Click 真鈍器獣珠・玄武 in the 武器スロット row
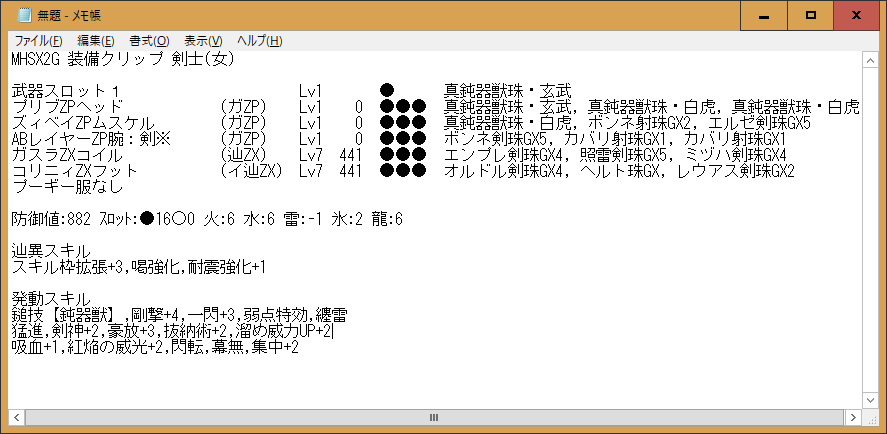The height and width of the screenshot is (434, 887). pyautogui.click(x=507, y=91)
